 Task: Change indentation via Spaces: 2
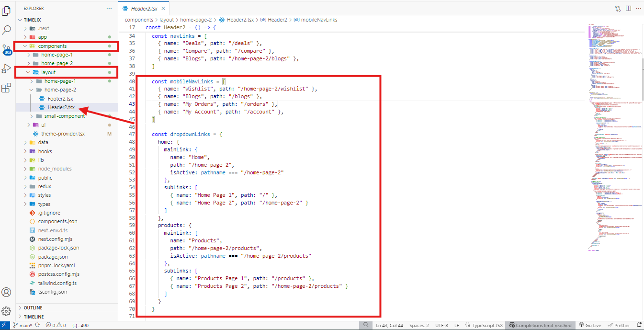coord(419,326)
